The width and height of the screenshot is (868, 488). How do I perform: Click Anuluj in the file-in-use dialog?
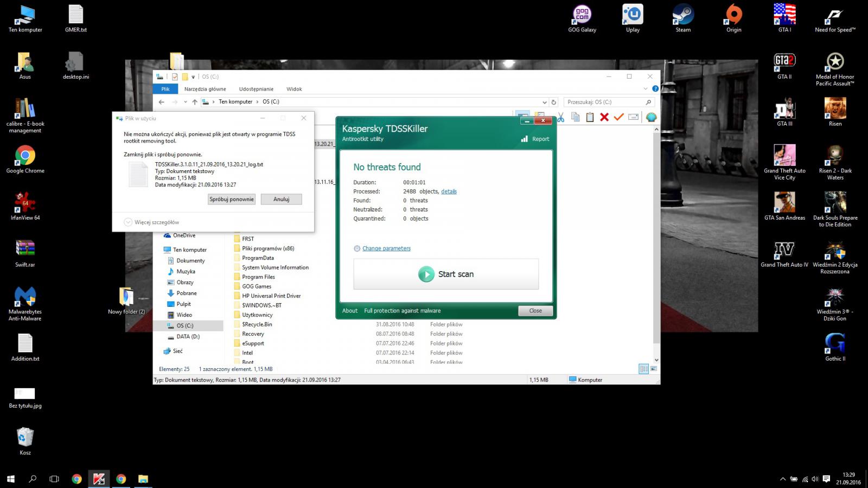click(x=281, y=199)
